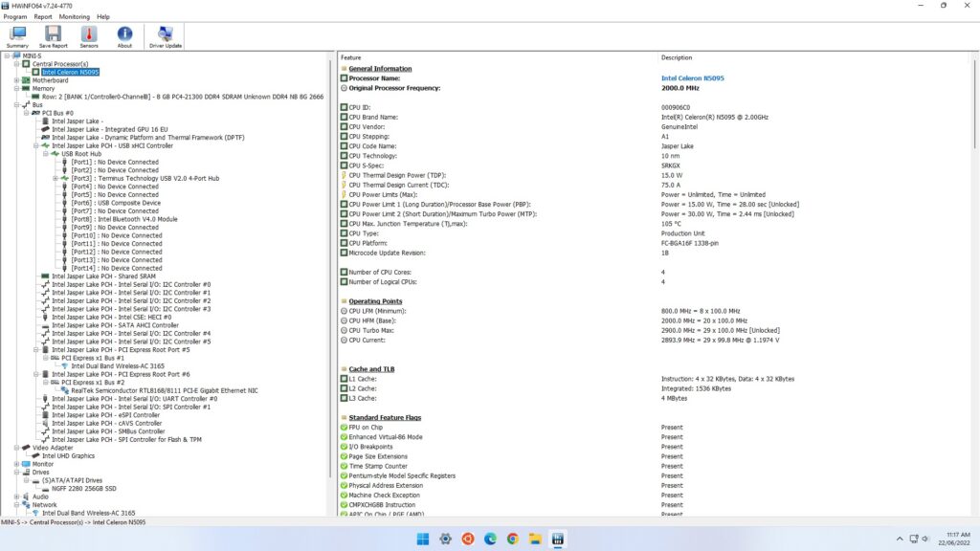Image resolution: width=980 pixels, height=551 pixels.
Task: Open the Summary toolbar icon
Action: (17, 36)
